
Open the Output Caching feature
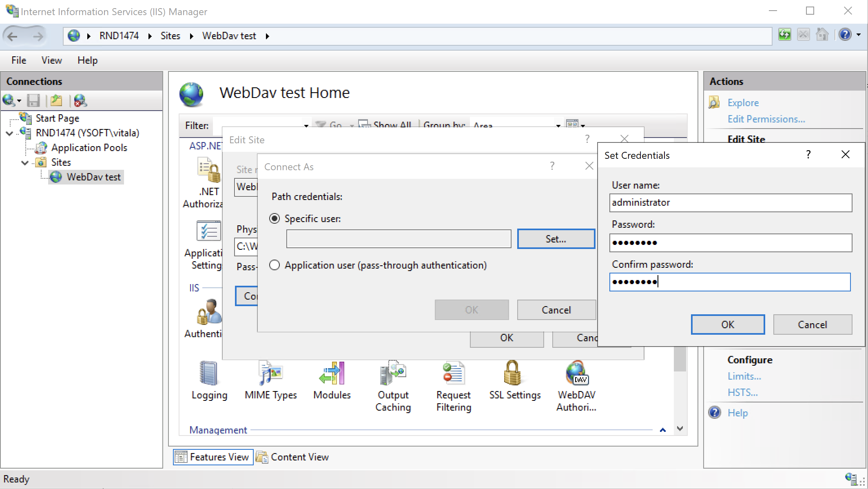pyautogui.click(x=392, y=380)
